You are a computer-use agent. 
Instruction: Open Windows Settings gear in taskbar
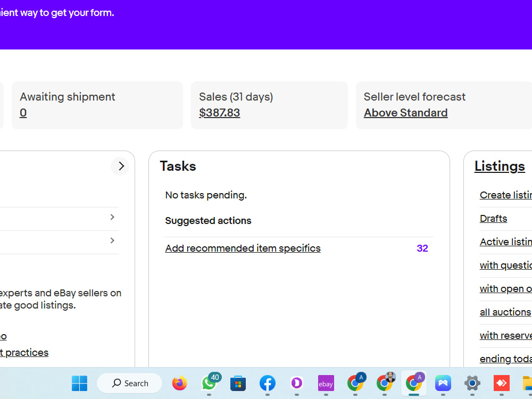(472, 384)
